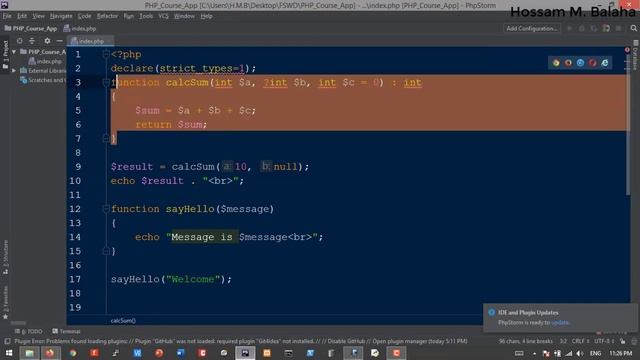
Task: Open the VCS menu
Action: click(x=163, y=16)
